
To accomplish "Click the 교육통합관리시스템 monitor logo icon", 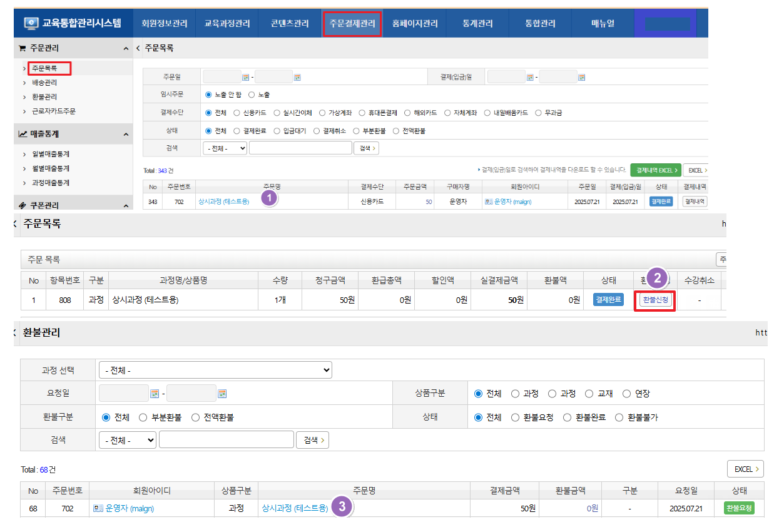I will tap(31, 24).
